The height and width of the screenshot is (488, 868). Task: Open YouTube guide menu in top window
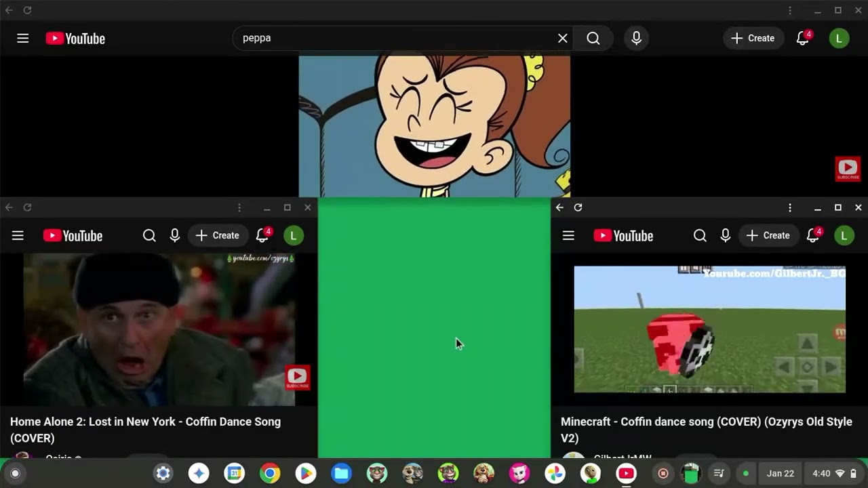pos(23,39)
